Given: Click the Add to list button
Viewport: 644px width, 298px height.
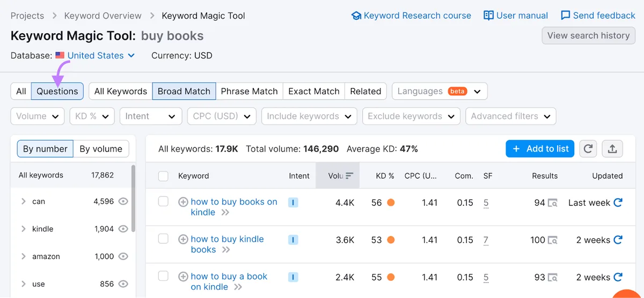Looking at the screenshot, I should click(x=540, y=149).
